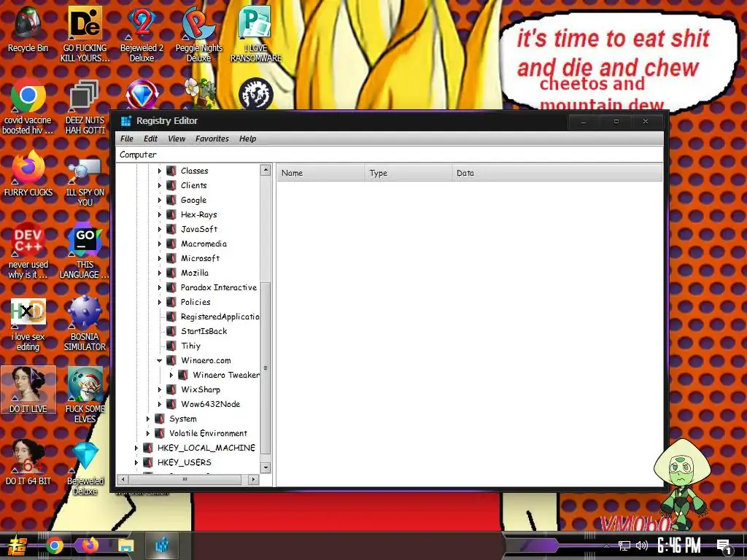Select the StartIsBack registry key

click(x=204, y=332)
